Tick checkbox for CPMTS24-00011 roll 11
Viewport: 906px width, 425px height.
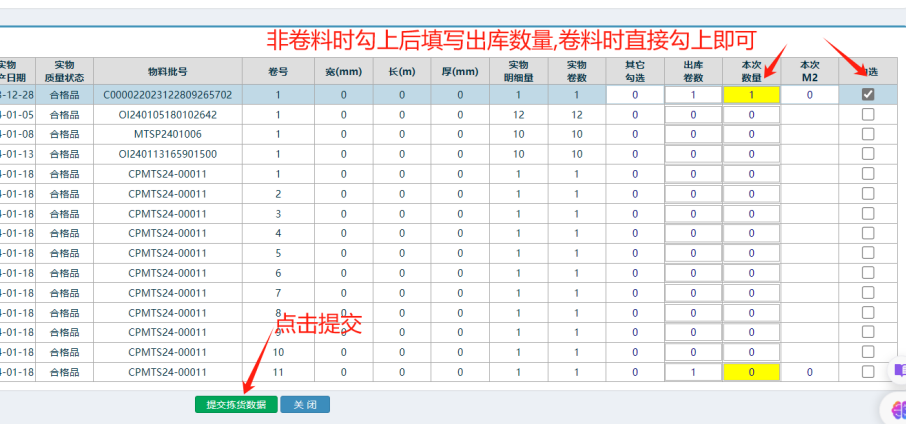[867, 371]
